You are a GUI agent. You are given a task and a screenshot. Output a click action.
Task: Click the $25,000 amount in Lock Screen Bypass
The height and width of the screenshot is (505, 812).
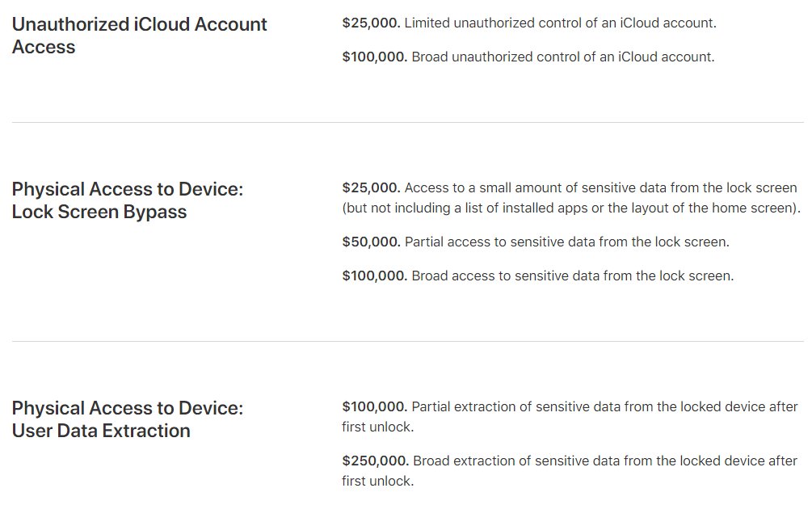(371, 188)
